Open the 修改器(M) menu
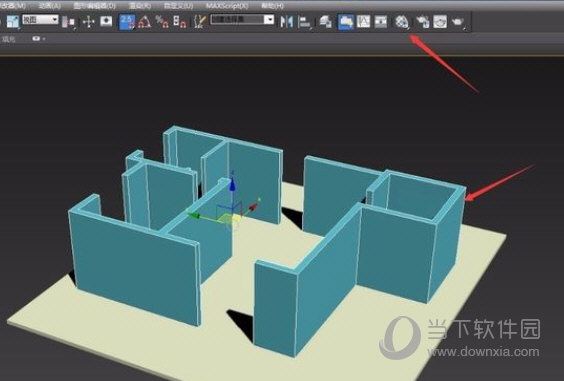 click(x=12, y=6)
